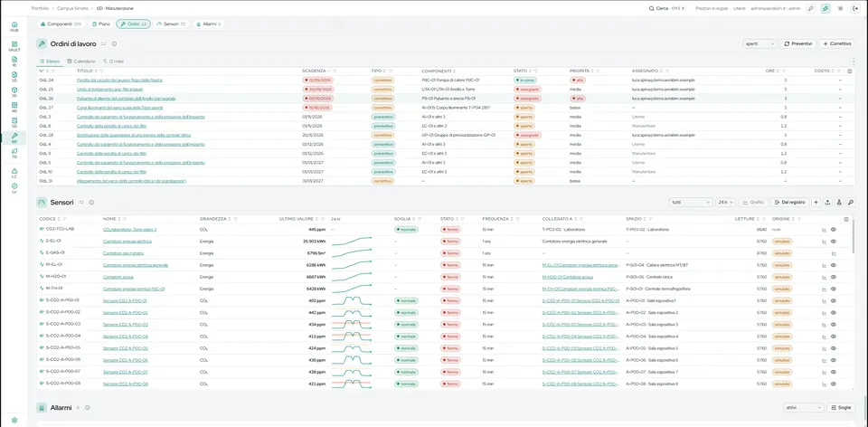This screenshot has width=868, height=427.
Task: Click the Cerca search field
Action: [x=667, y=8]
